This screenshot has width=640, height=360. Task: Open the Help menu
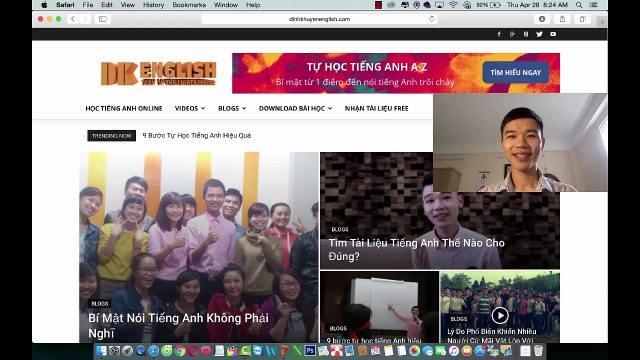tap(253, 5)
